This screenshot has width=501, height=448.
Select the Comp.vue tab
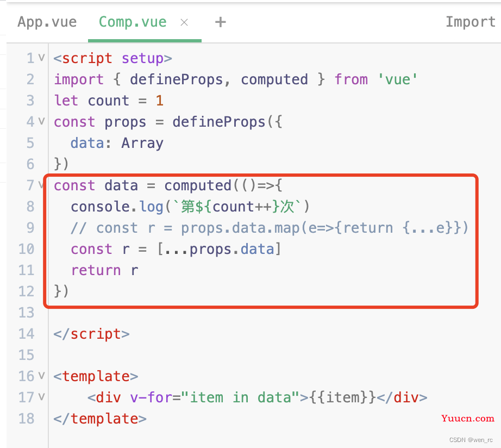point(133,22)
